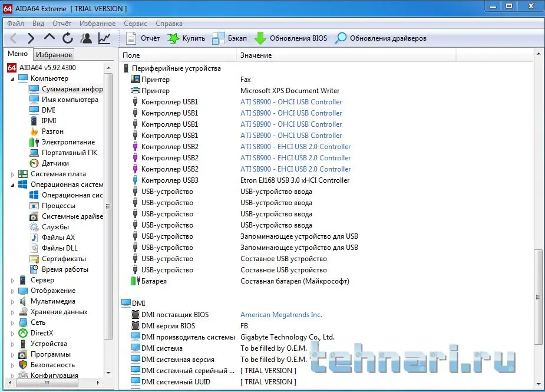The height and width of the screenshot is (392, 545).
Task: Click the up-level arrow icon
Action: pos(49,38)
